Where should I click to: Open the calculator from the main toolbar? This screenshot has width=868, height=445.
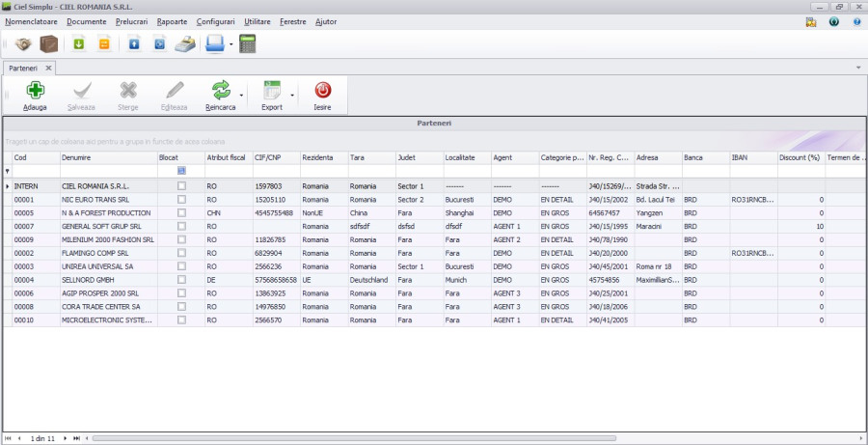[x=248, y=43]
